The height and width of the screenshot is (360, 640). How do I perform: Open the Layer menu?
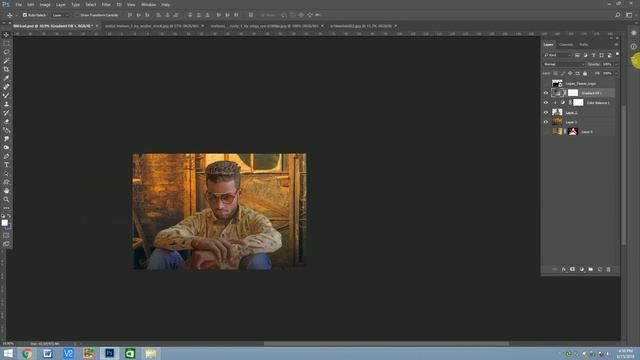click(60, 4)
